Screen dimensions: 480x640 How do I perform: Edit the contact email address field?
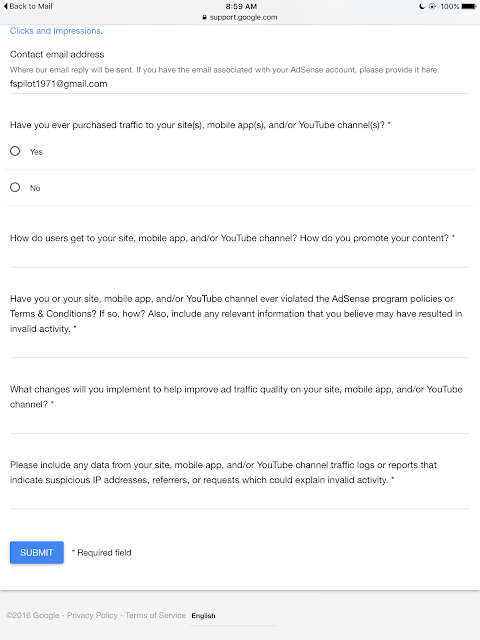coord(240,84)
